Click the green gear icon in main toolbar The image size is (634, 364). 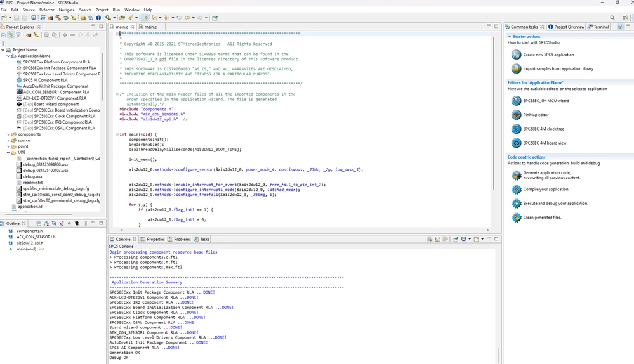pyautogui.click(x=66, y=18)
